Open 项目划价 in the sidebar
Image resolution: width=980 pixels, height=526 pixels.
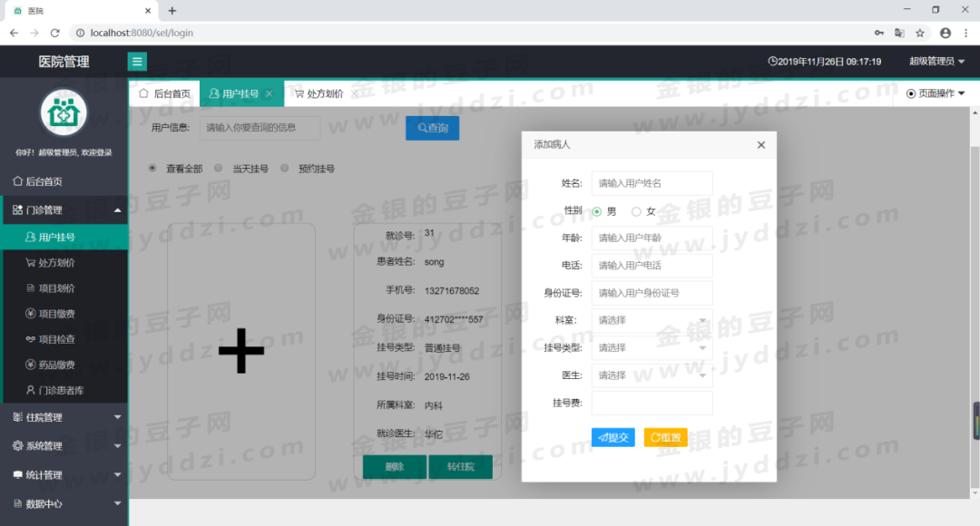pyautogui.click(x=64, y=288)
